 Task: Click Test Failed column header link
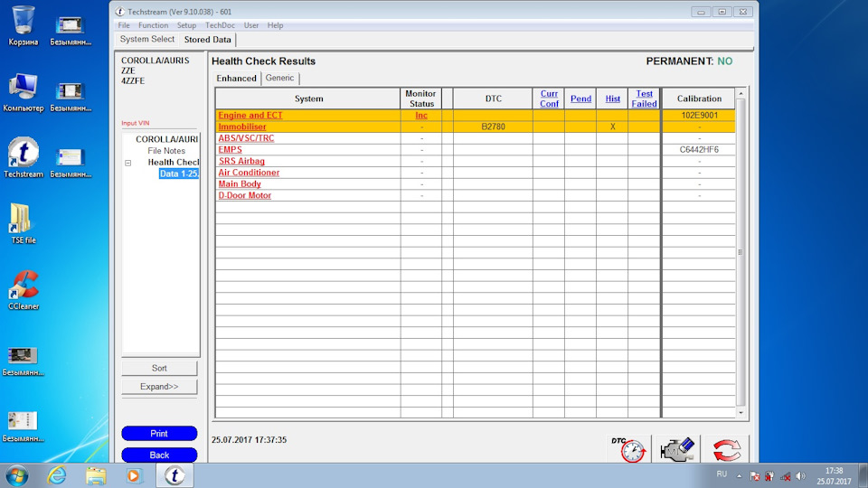(645, 99)
